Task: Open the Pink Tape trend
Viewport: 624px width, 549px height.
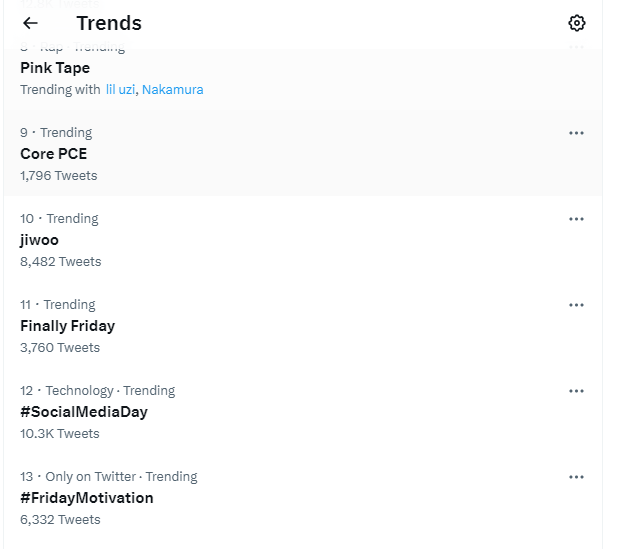Action: coord(55,68)
